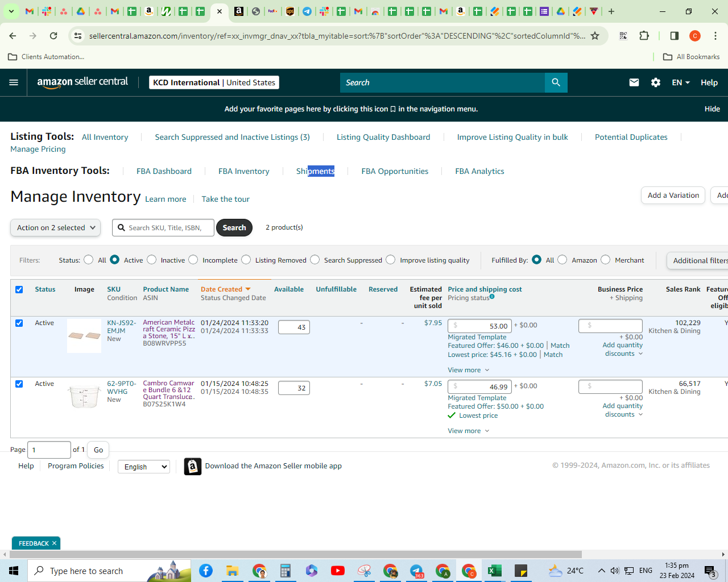Bookmark this page with the star icon

pyautogui.click(x=595, y=36)
